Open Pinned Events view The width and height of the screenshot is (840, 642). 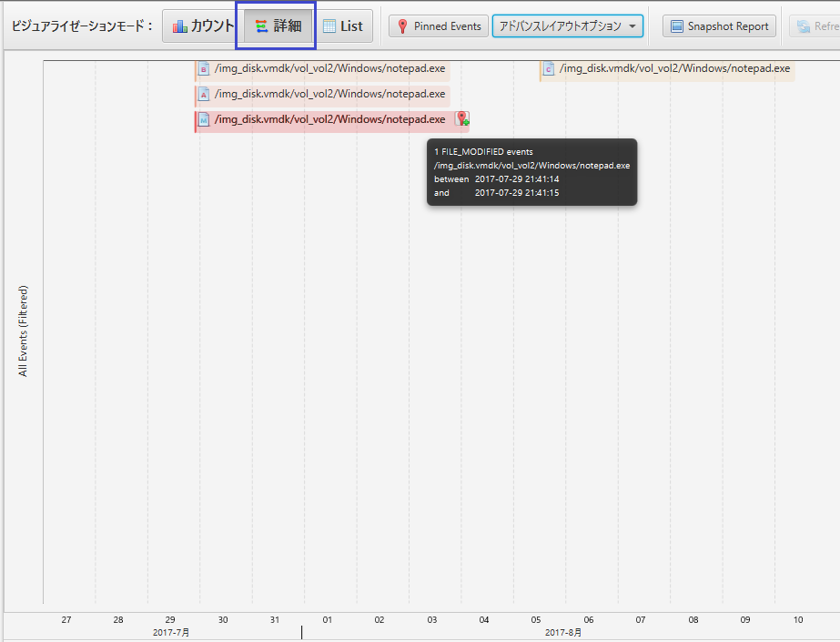tap(439, 26)
